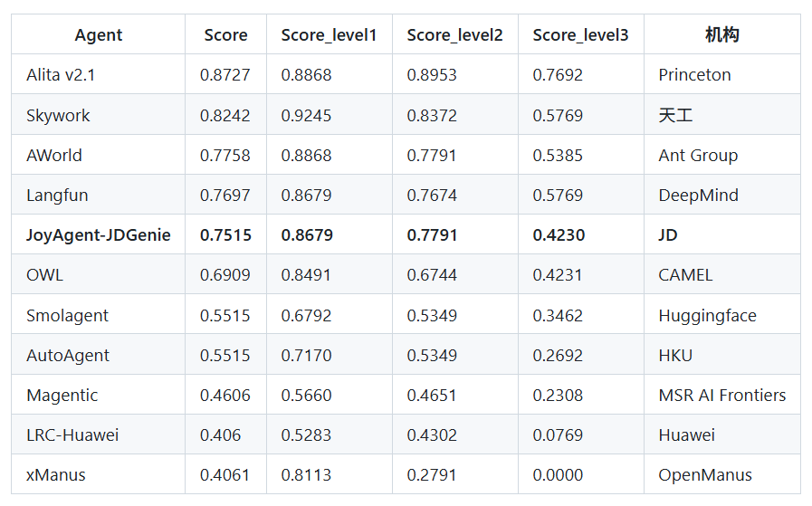Click the 天工 institution cell
This screenshot has height=506, width=812.
coord(721,114)
